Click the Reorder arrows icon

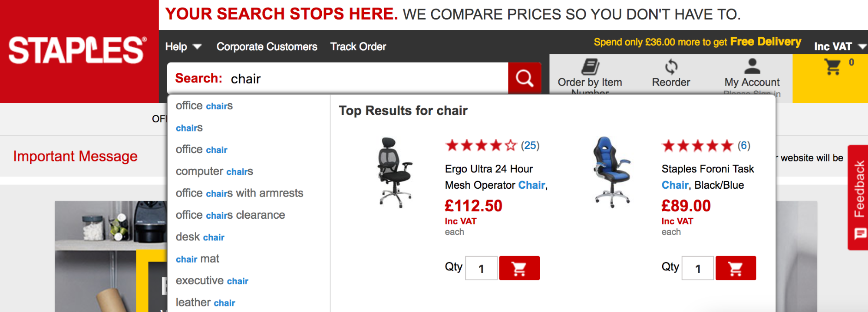pos(671,67)
